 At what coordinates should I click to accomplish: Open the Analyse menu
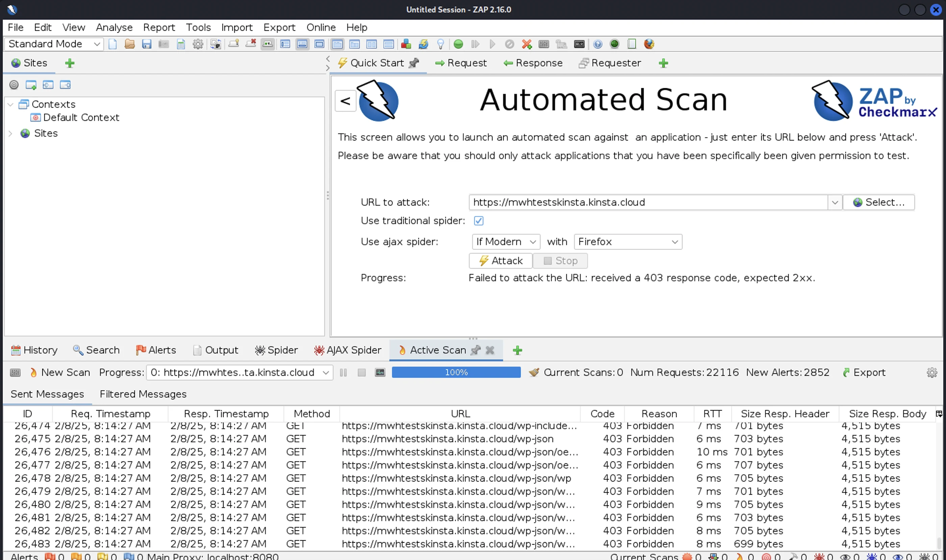pos(114,28)
